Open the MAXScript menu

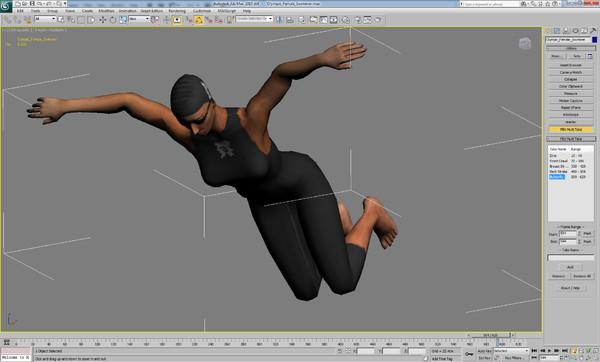(227, 11)
